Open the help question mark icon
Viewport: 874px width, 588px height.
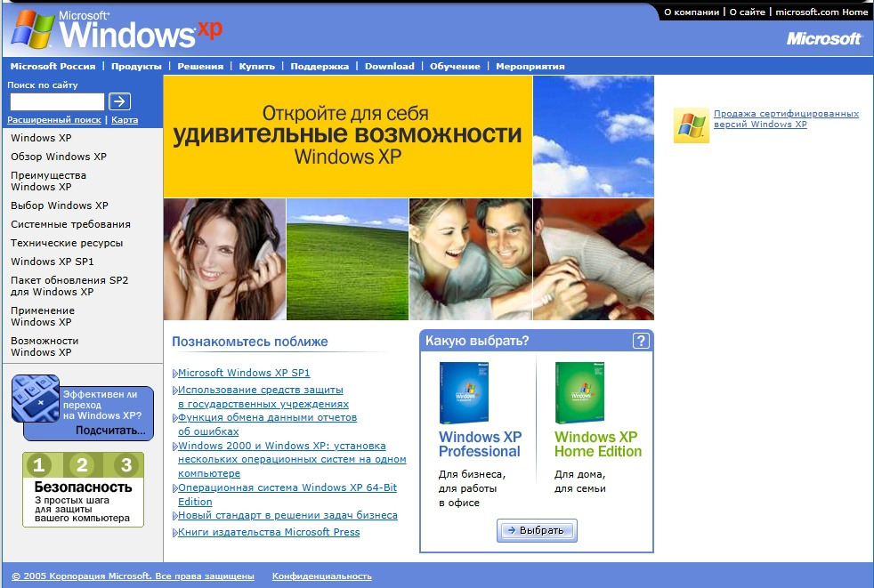(x=641, y=341)
